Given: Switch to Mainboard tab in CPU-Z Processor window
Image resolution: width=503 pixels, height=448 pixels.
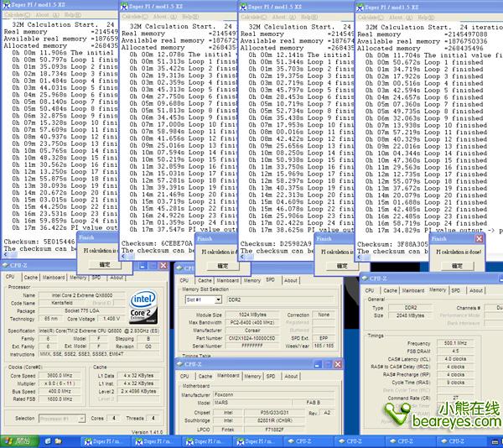Looking at the screenshot, I should point(54,277).
